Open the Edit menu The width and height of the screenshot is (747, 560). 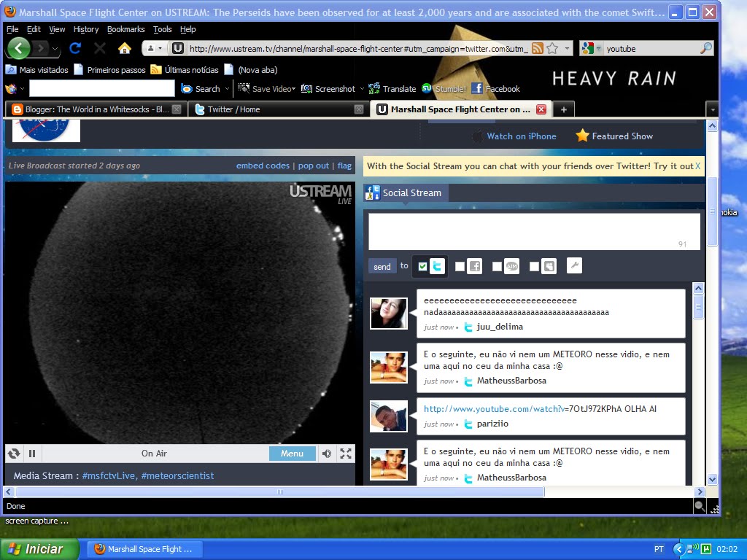(34, 29)
